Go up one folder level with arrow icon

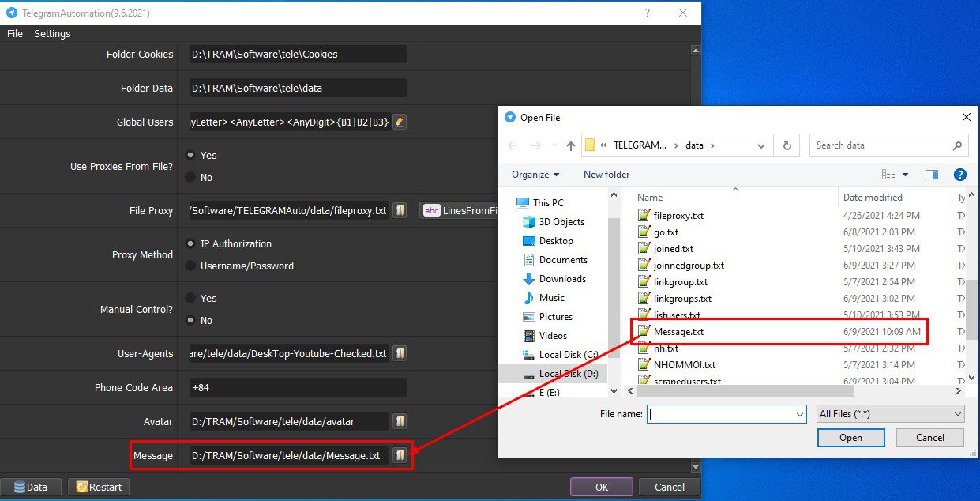[571, 145]
